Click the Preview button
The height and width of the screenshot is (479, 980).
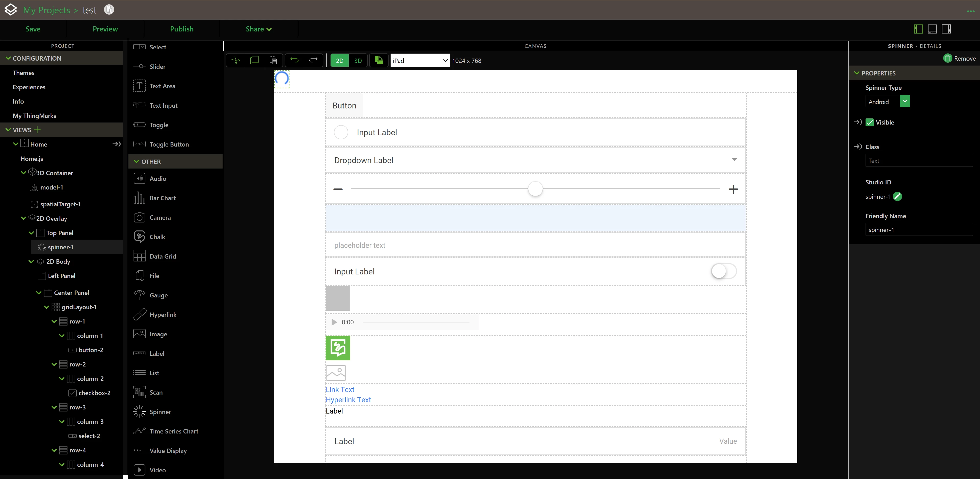point(105,29)
